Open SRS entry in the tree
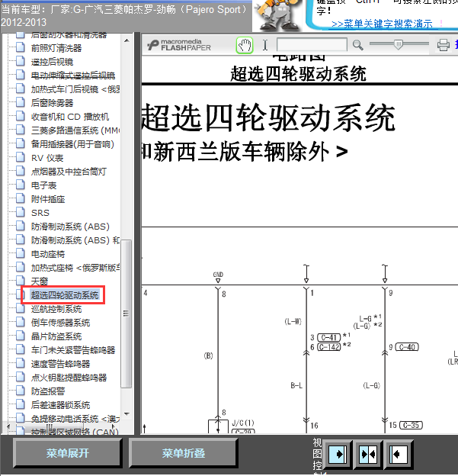The image size is (458, 476). (x=40, y=213)
